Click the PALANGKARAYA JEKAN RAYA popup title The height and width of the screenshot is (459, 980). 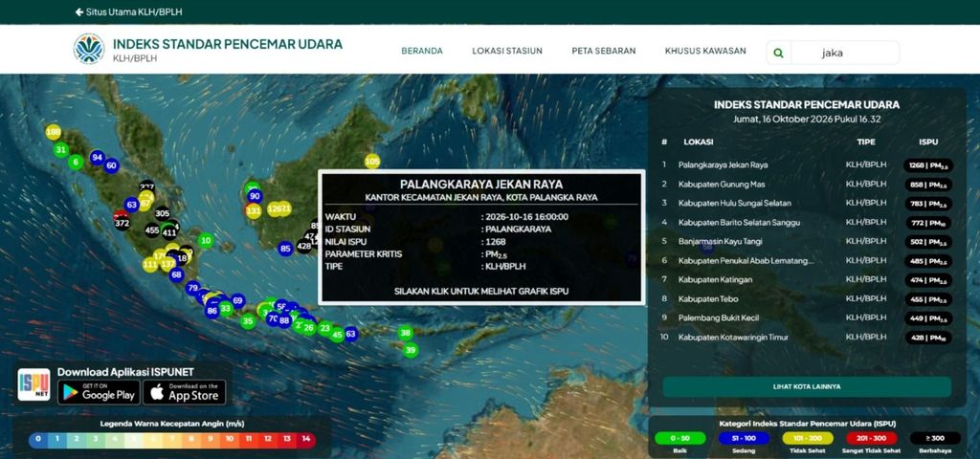481,185
